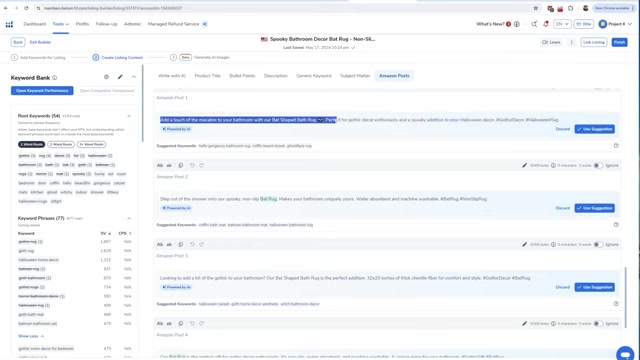The width and height of the screenshot is (640, 360).
Task: Toggle Ignore switch above Amazon Post 2
Action: click(598, 165)
